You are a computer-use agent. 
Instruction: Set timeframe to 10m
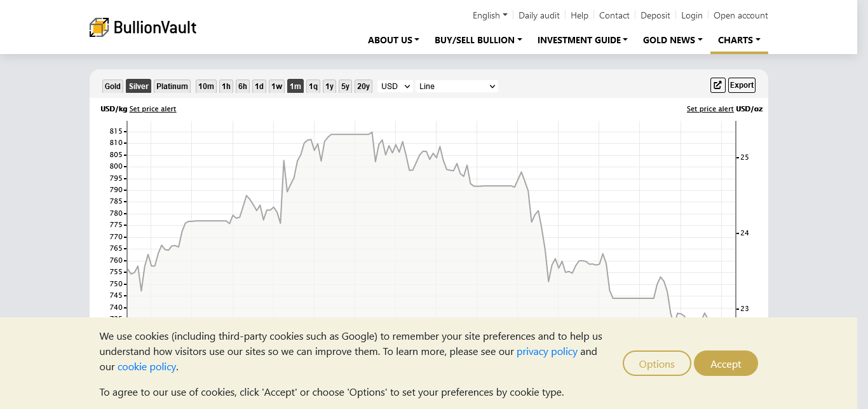(x=206, y=87)
